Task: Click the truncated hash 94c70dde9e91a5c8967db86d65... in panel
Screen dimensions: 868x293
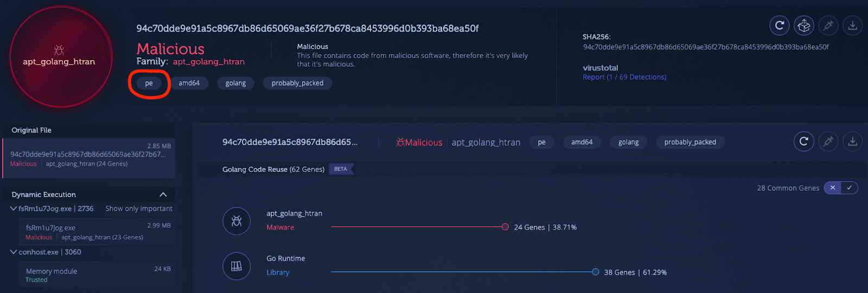Action: coord(290,142)
